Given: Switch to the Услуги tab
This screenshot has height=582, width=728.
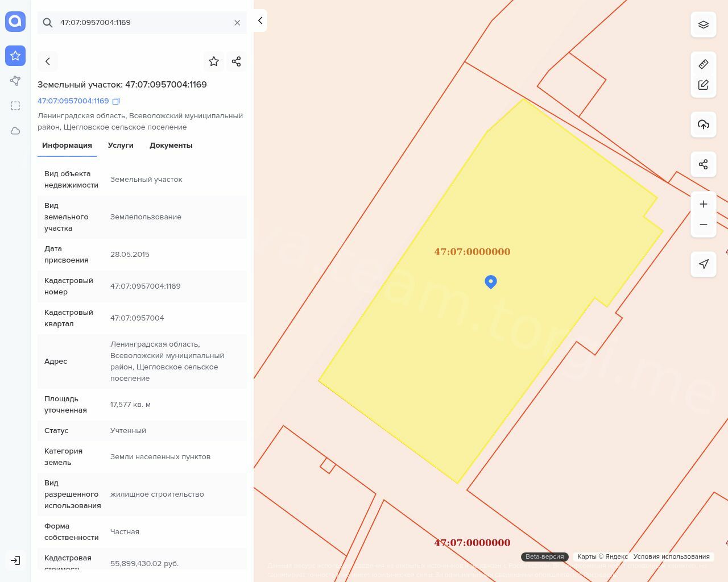Looking at the screenshot, I should pyautogui.click(x=121, y=145).
